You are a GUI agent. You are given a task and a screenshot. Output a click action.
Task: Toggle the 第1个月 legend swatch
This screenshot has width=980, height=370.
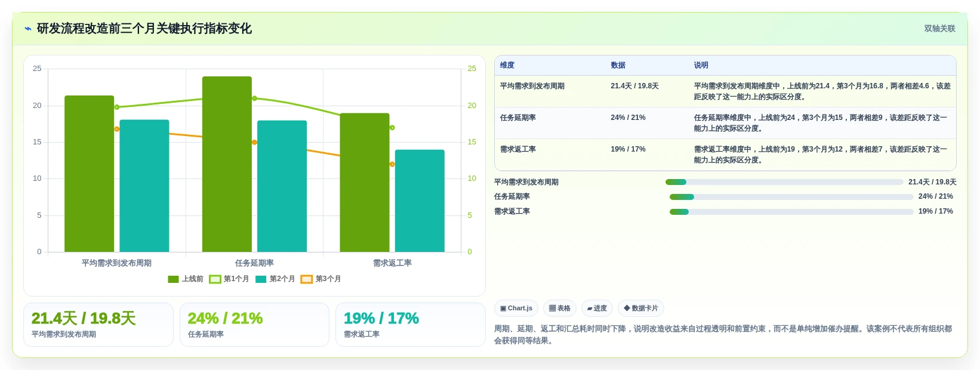pos(215,279)
